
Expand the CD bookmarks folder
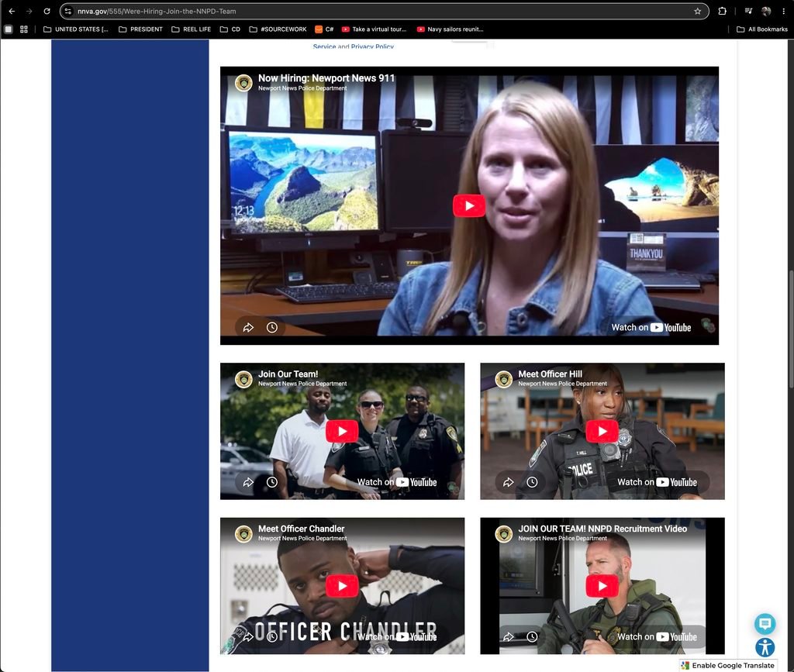click(230, 29)
